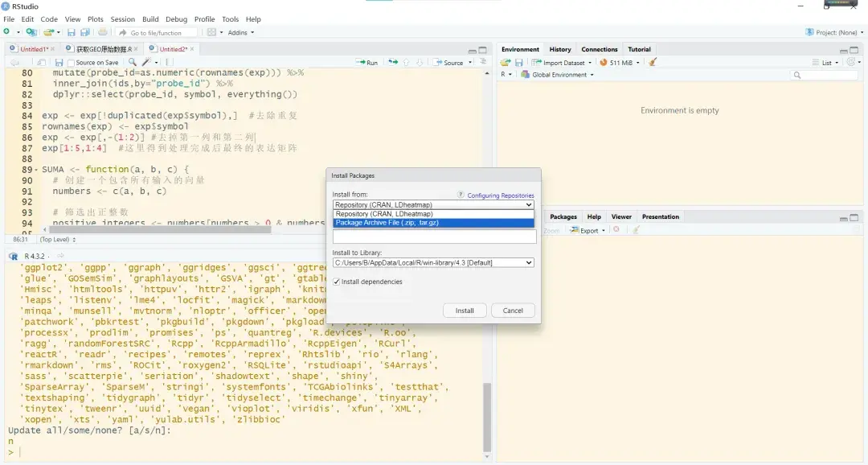Click the Install button in dialog
The width and height of the screenshot is (868, 465).
(x=465, y=311)
